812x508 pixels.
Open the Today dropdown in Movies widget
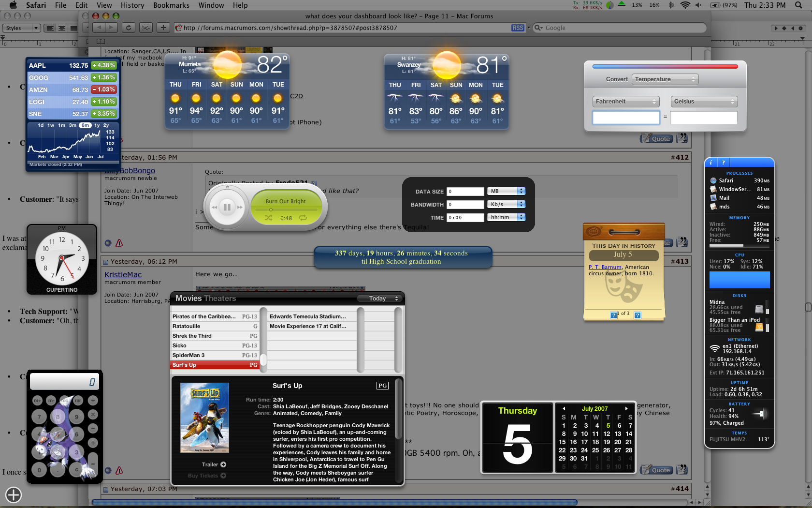click(x=380, y=299)
